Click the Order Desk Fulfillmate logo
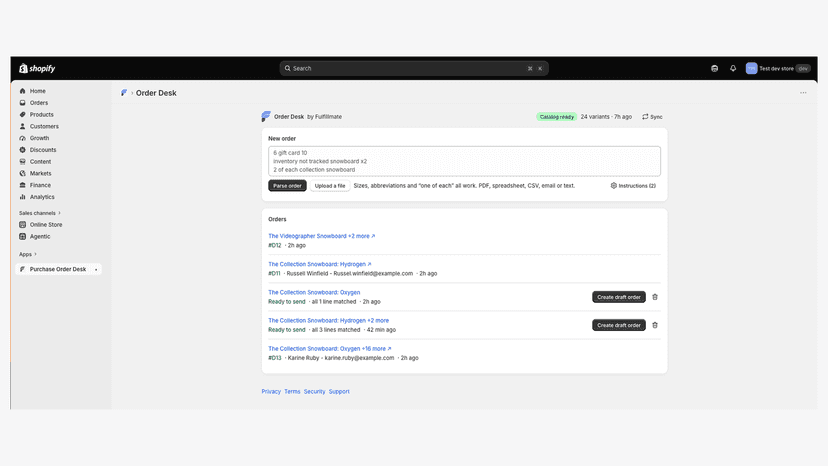The width and height of the screenshot is (828, 466). (266, 116)
